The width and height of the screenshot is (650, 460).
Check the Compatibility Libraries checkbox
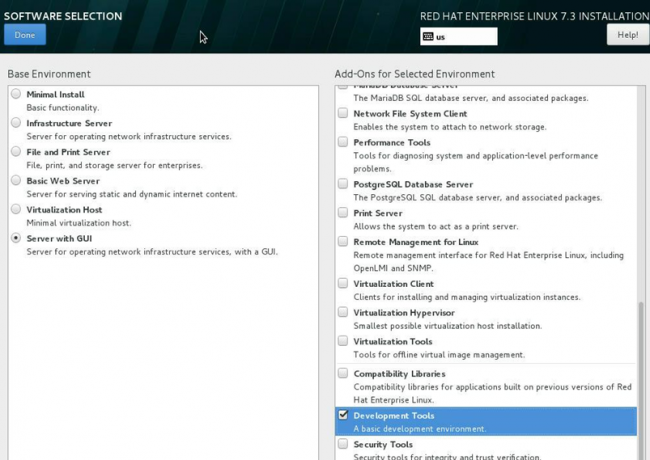[343, 373]
